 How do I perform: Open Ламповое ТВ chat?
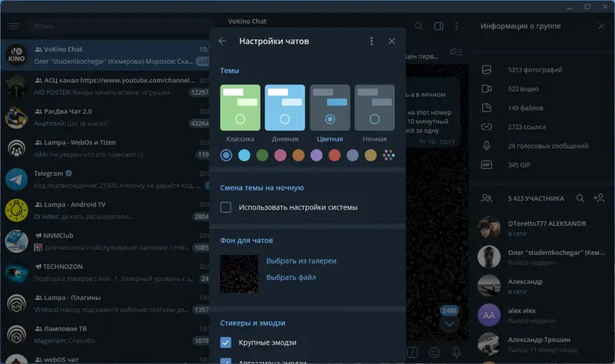click(x=105, y=335)
